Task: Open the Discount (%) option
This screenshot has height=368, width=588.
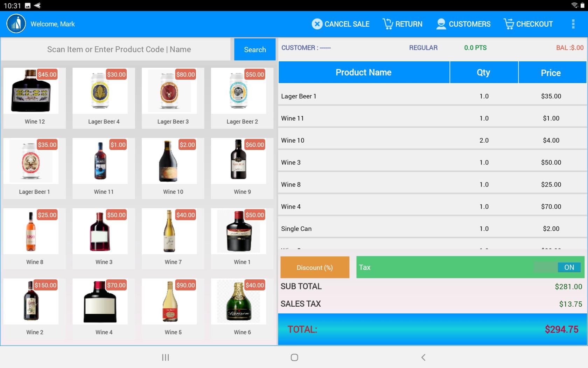Action: pyautogui.click(x=314, y=267)
